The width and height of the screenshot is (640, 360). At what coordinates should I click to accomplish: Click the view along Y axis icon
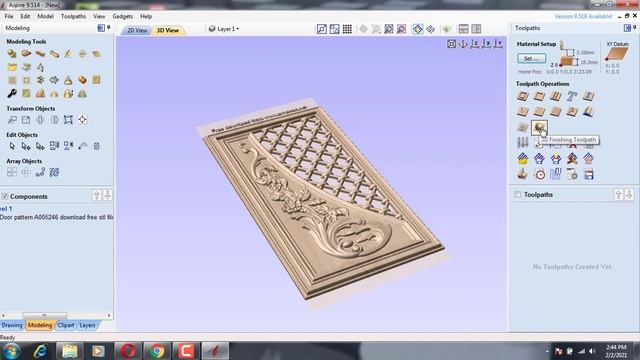click(x=498, y=44)
